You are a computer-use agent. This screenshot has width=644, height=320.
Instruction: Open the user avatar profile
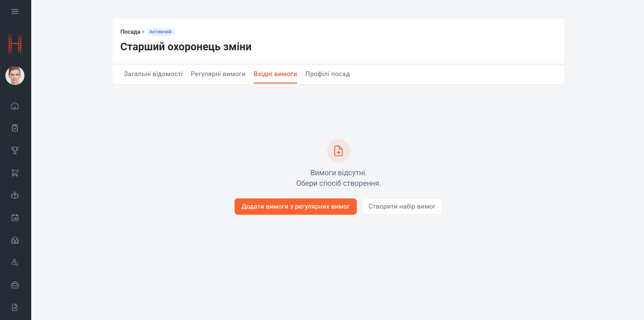tap(15, 75)
